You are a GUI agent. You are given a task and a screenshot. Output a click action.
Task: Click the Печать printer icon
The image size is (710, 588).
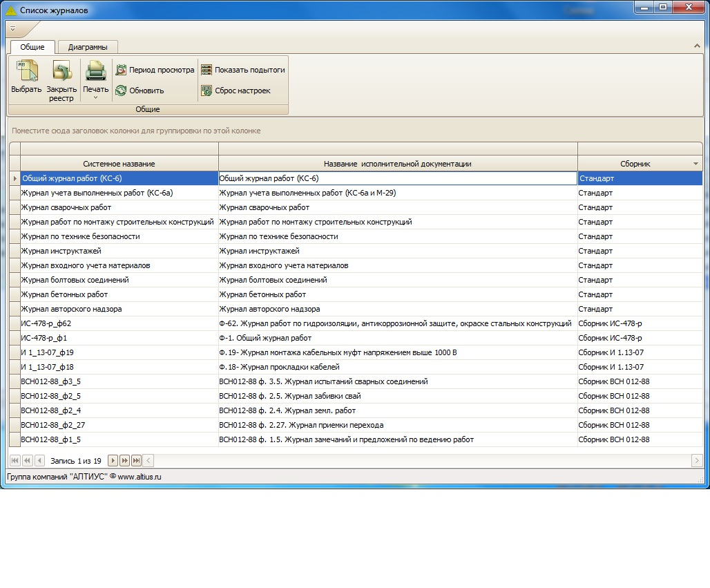click(95, 72)
